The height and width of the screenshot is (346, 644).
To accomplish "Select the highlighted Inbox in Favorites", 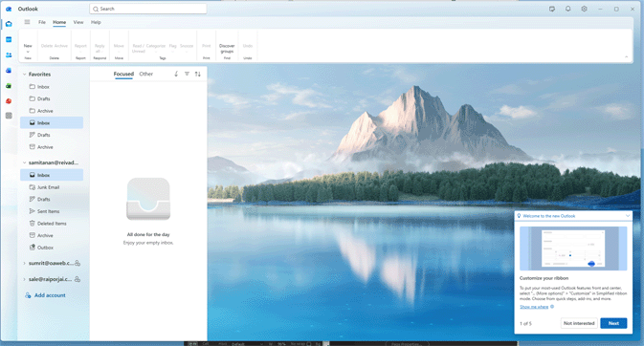I will tap(52, 122).
